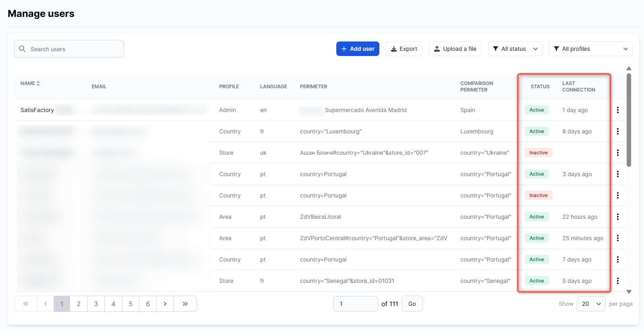The height and width of the screenshot is (332, 644).
Task: Change the rows per page dropdown
Action: [590, 304]
